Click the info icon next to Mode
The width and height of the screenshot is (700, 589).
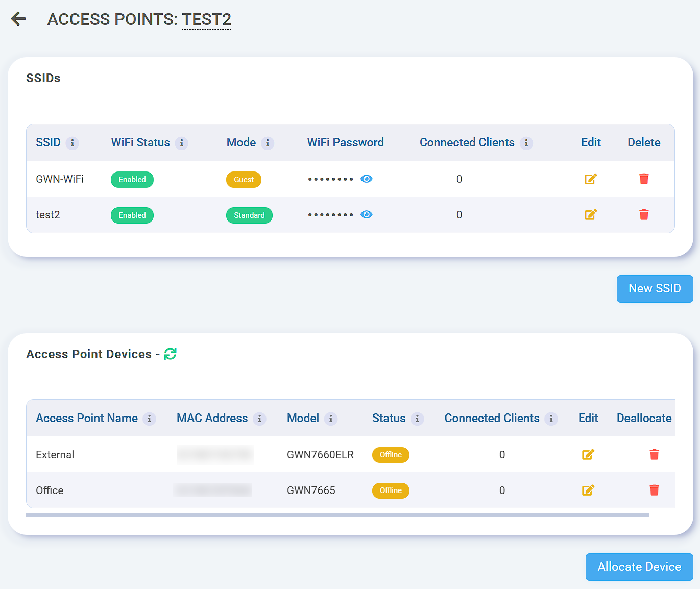[x=267, y=143]
